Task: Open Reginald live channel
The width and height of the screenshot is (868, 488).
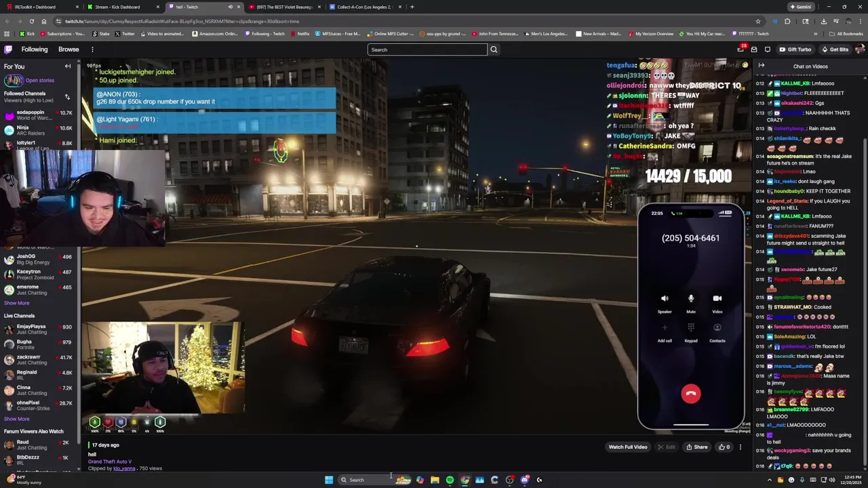Action: tap(39, 375)
